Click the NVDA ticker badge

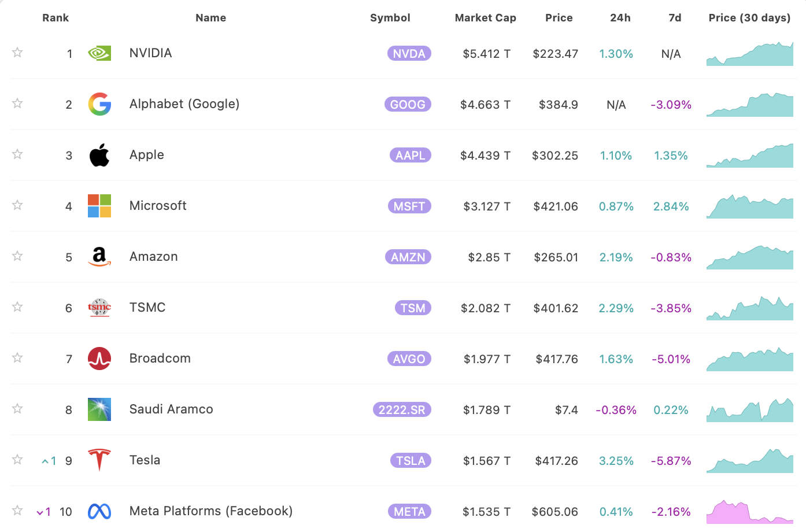coord(409,54)
